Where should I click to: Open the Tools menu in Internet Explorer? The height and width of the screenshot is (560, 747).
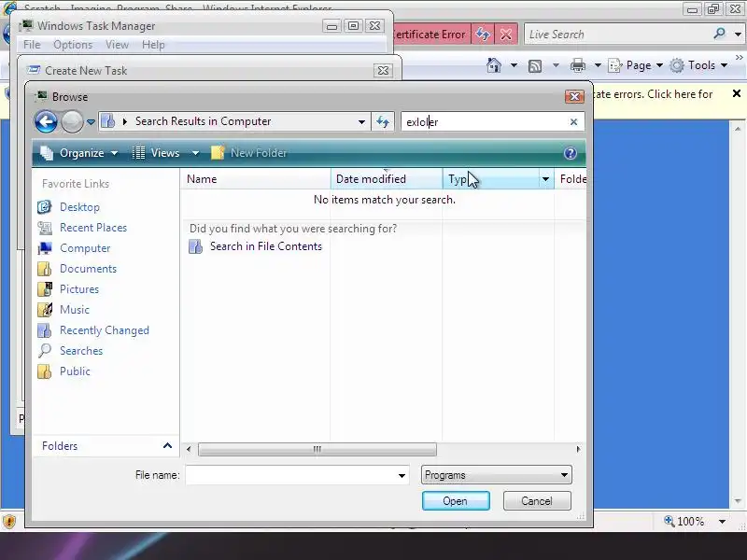698,65
